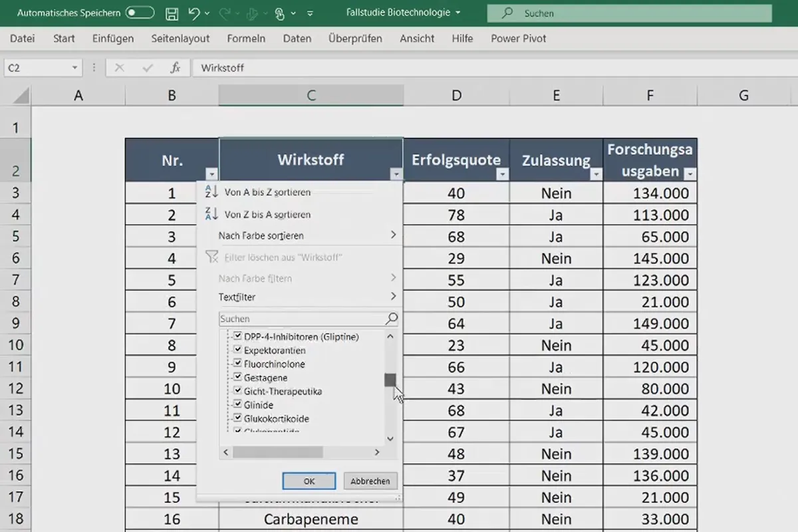798x532 pixels.
Task: Open the Forschungsausgaben column filter dropdown
Action: 690,174
